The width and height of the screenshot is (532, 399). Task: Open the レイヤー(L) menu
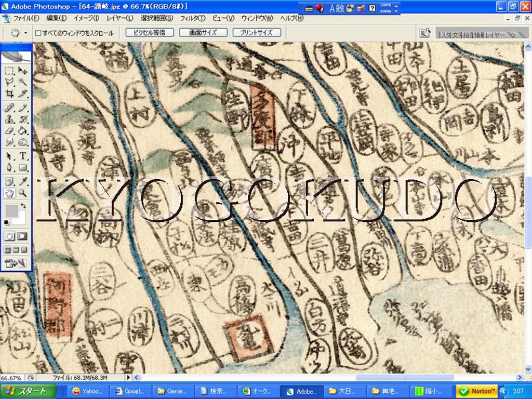(119, 18)
